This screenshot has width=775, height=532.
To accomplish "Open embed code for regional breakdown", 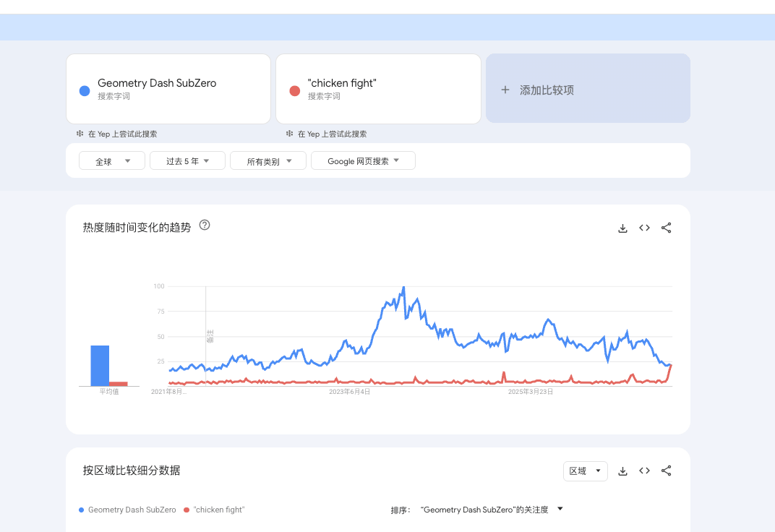I will [645, 471].
